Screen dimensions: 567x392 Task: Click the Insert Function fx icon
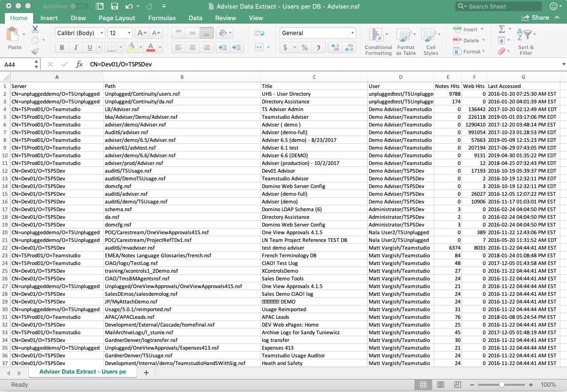click(x=79, y=64)
